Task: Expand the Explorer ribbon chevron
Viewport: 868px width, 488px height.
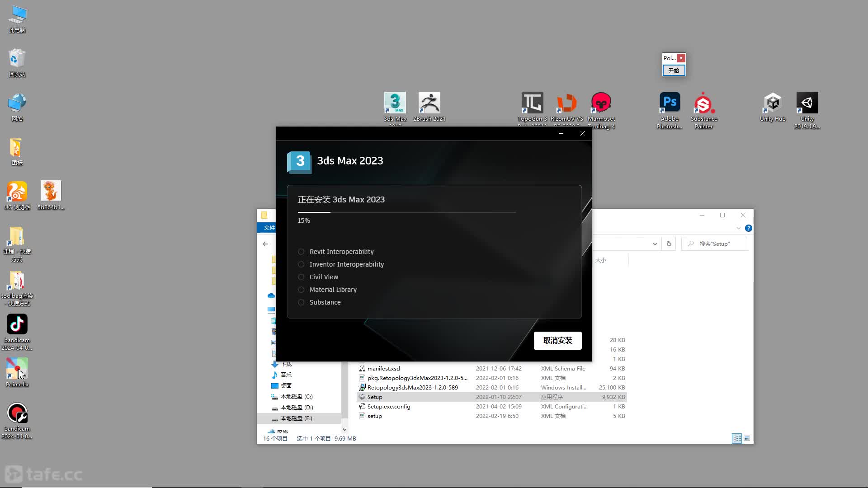Action: coord(739,228)
